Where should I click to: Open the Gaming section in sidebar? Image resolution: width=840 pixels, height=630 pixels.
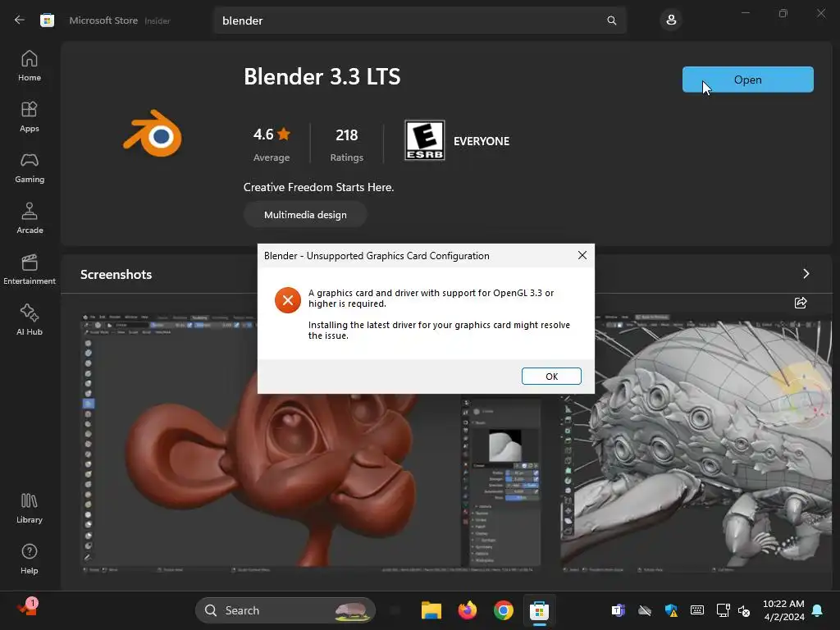[30, 167]
